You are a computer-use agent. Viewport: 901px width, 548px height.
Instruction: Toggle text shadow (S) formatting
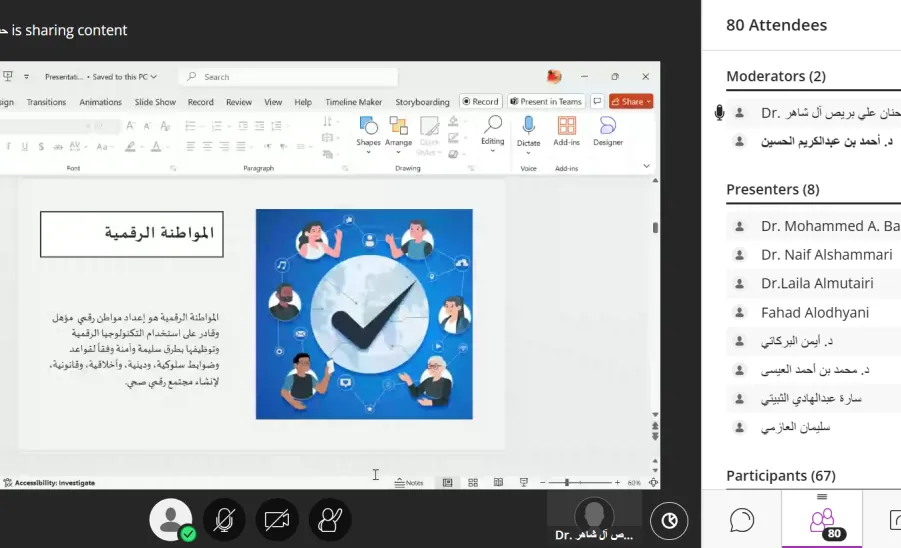point(41,147)
